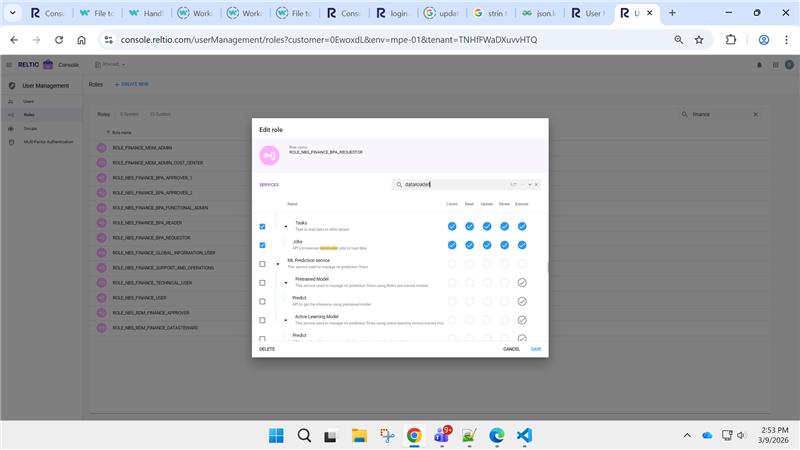Enable Execute permission for Active Learning Model
The image size is (800, 450).
522,320
